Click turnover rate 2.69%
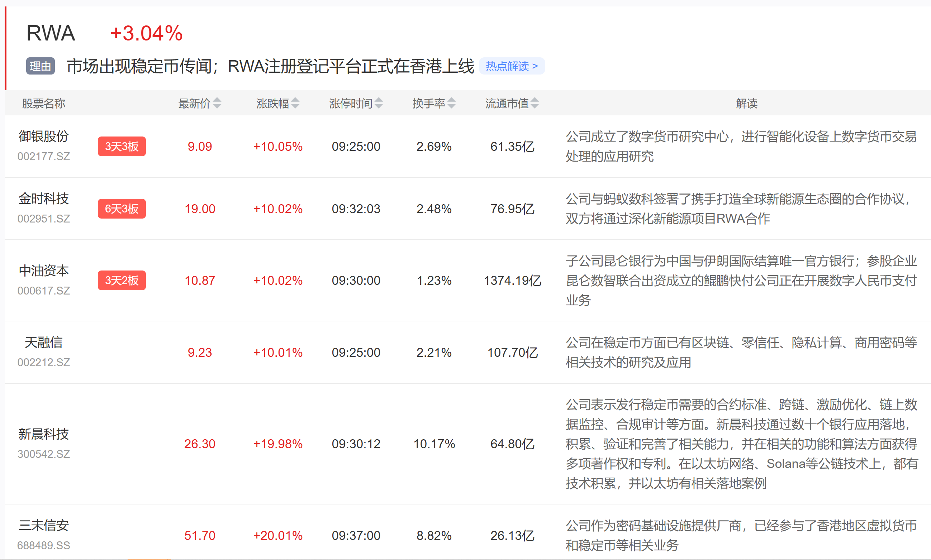931x560 pixels. [434, 147]
